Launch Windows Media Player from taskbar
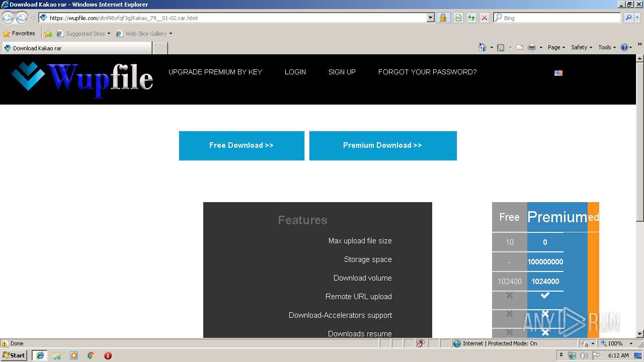The image size is (644, 362). coord(74,355)
